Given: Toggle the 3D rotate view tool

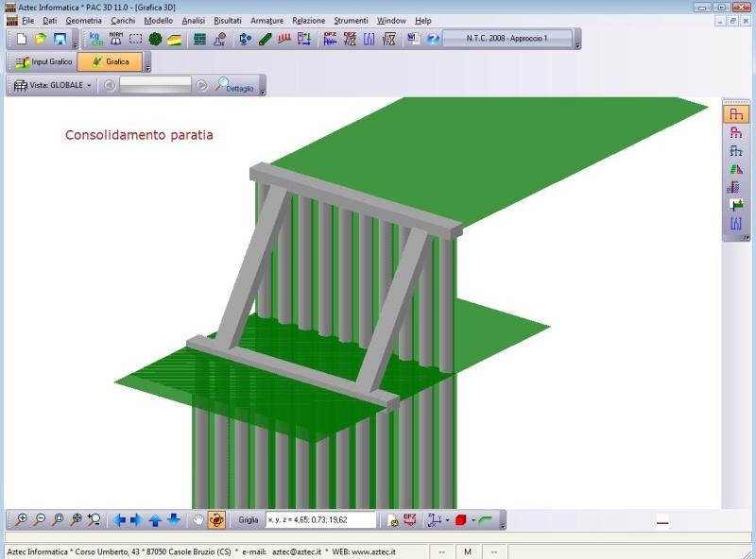Looking at the screenshot, I should point(217,519).
